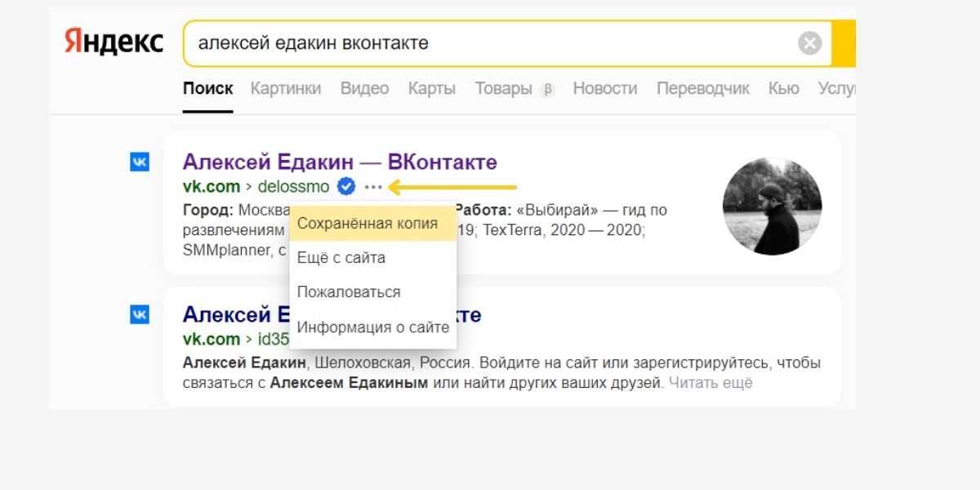Clear the search query with X icon

(x=809, y=43)
